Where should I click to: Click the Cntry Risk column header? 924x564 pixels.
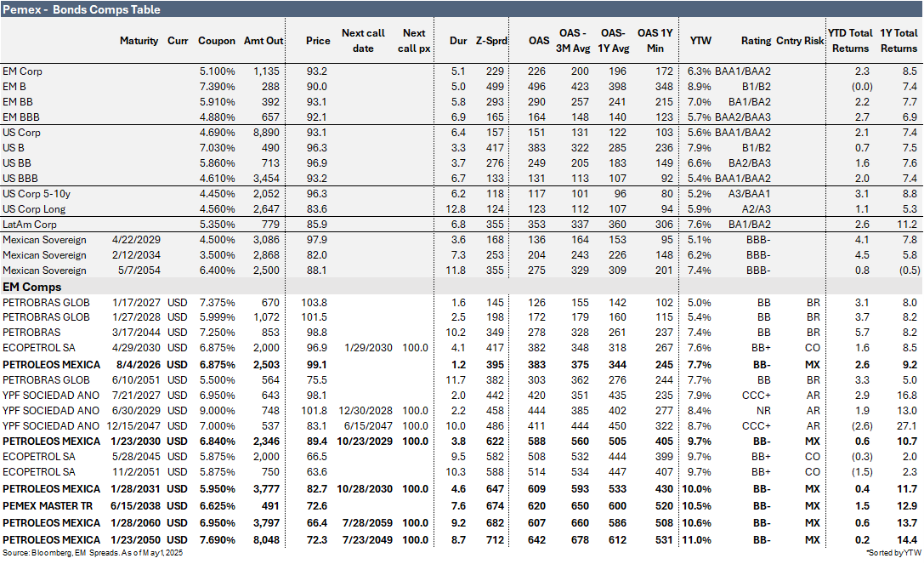coord(800,41)
